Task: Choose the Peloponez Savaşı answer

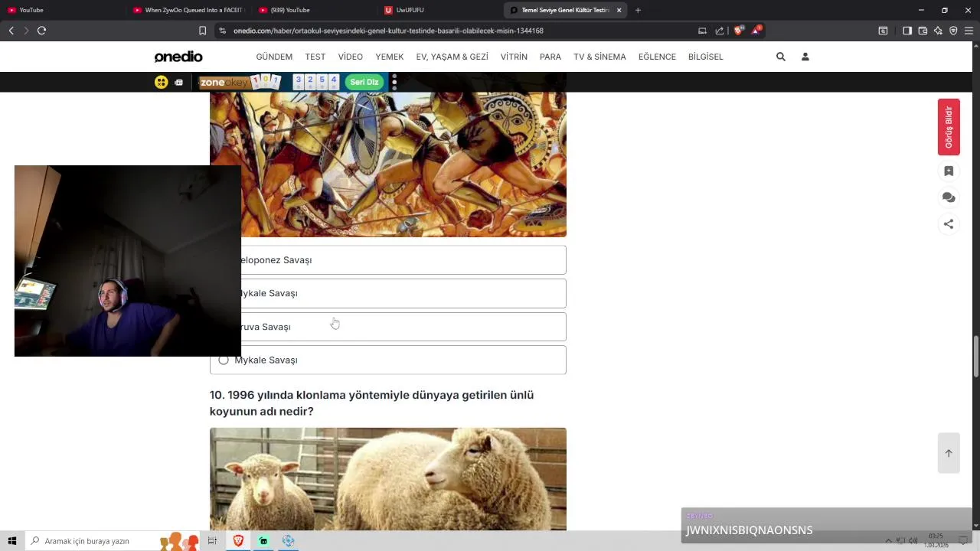Action: [387, 260]
